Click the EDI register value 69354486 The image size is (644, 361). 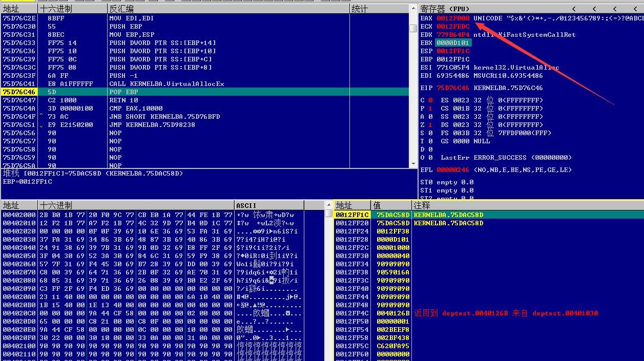tap(453, 75)
